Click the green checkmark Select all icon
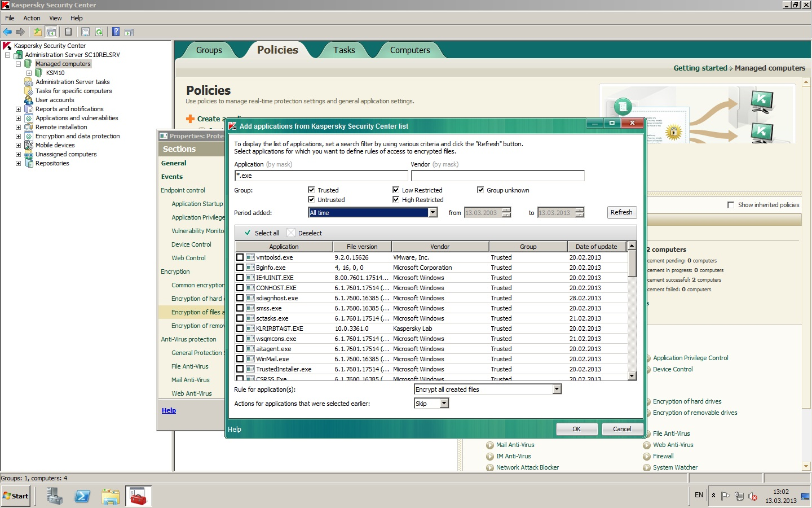 pyautogui.click(x=248, y=233)
